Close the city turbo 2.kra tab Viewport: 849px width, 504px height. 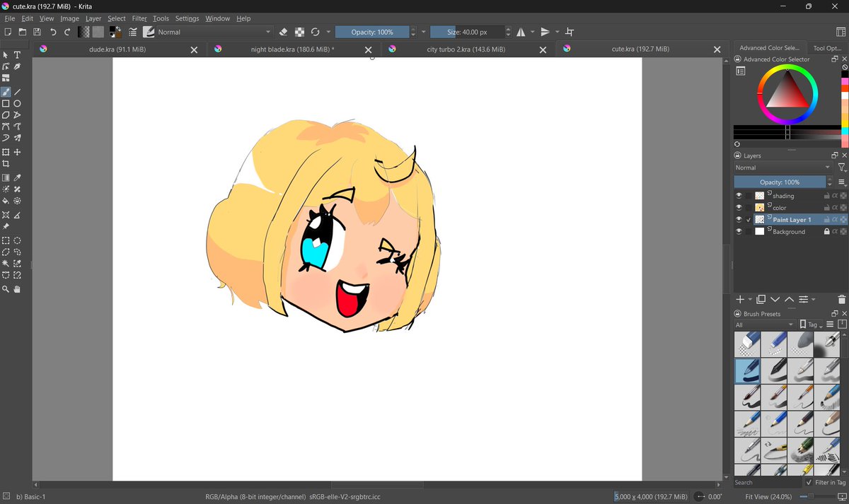[x=543, y=49]
